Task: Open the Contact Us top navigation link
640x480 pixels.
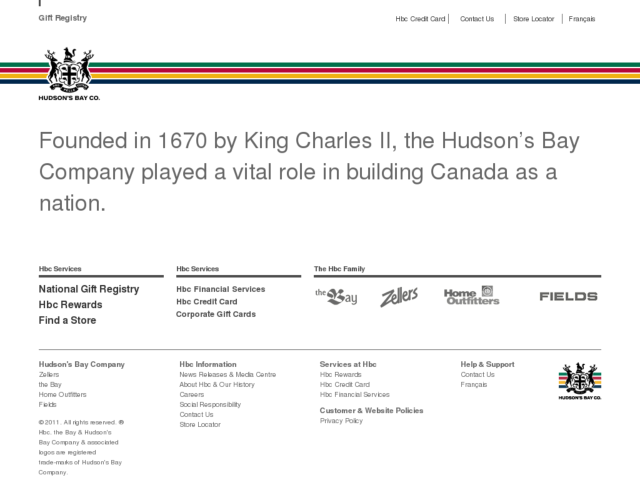Action: pos(477,19)
